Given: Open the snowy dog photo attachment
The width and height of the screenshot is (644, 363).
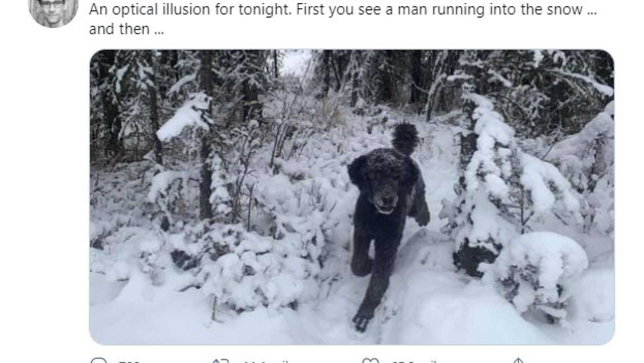Looking at the screenshot, I should pyautogui.click(x=352, y=197).
